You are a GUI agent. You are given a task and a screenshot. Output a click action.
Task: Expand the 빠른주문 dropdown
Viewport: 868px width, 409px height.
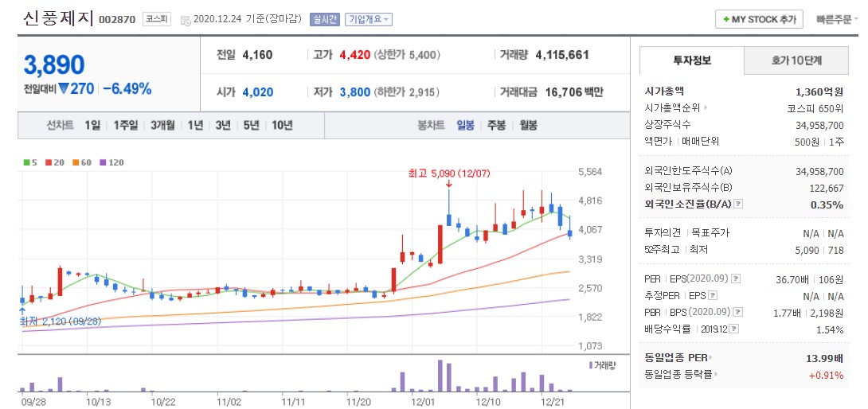(x=838, y=19)
